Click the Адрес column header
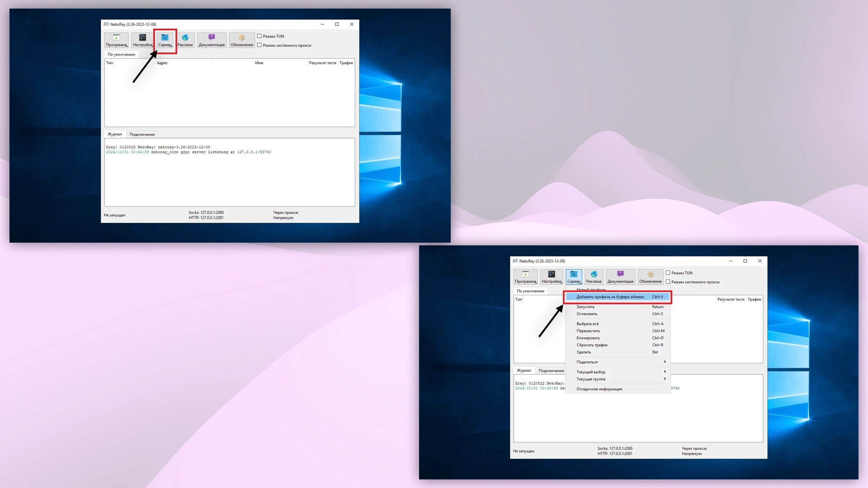The image size is (868, 488). (162, 63)
